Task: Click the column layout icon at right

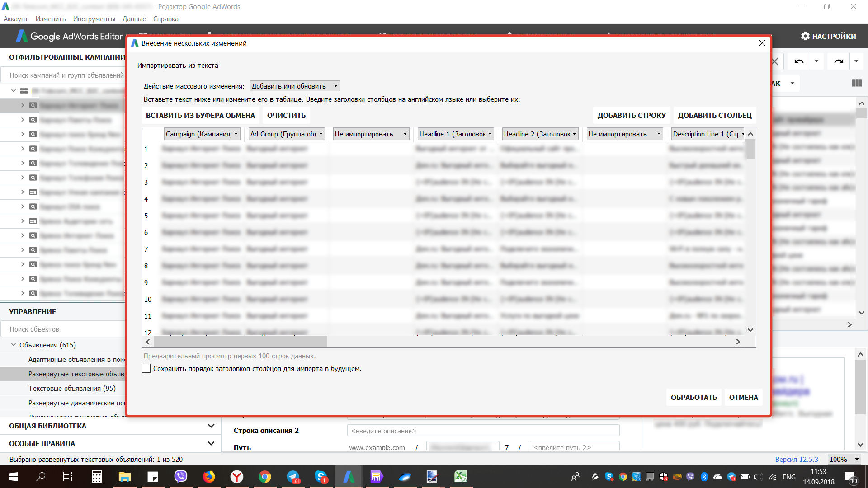Action: pos(857,83)
